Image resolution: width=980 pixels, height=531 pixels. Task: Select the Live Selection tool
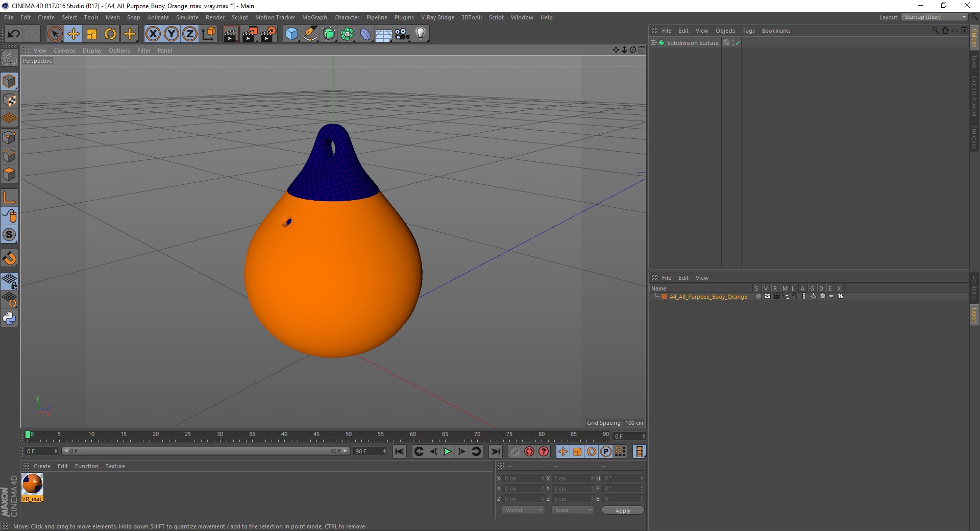point(55,34)
